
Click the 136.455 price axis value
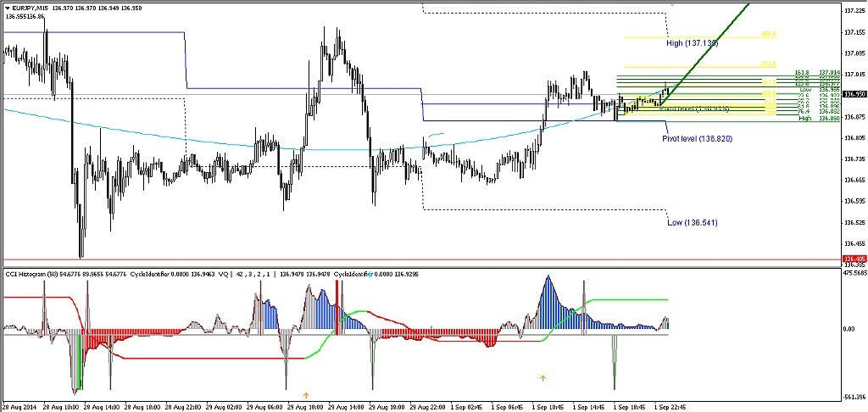tap(854, 244)
